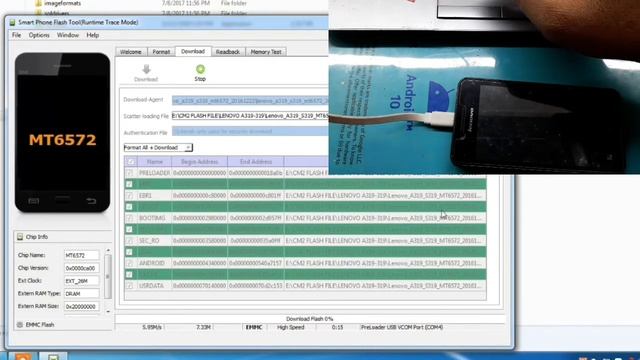Click the back arrow on the MT6572 phone graphic
The height and width of the screenshot is (360, 640).
click(91, 201)
